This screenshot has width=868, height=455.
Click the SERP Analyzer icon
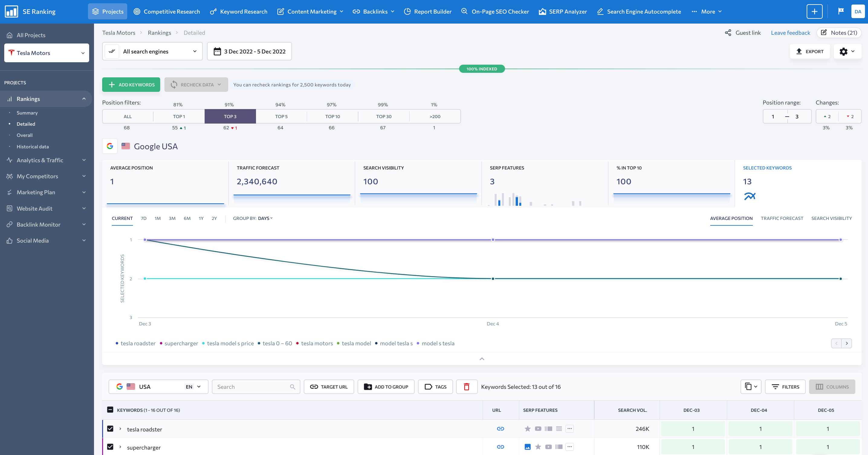click(x=542, y=11)
